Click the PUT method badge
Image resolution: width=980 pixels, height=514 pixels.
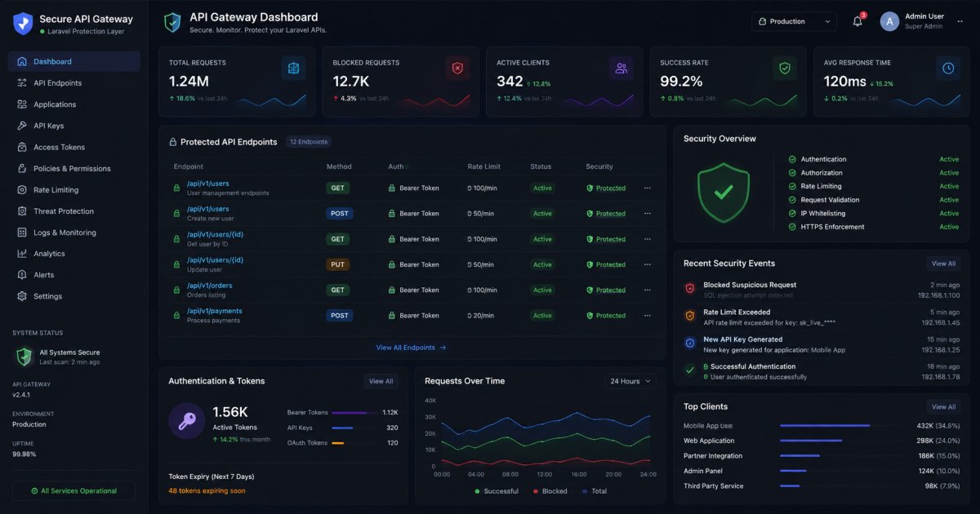coord(337,264)
